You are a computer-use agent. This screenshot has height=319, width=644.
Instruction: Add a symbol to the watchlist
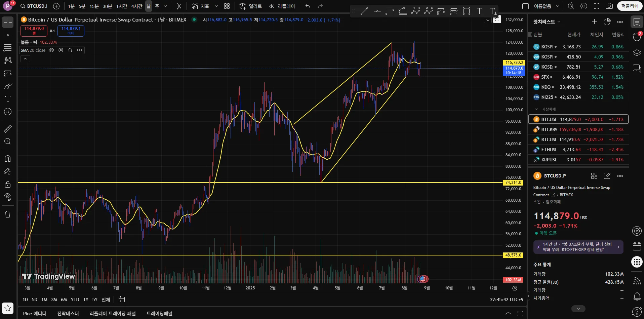594,22
